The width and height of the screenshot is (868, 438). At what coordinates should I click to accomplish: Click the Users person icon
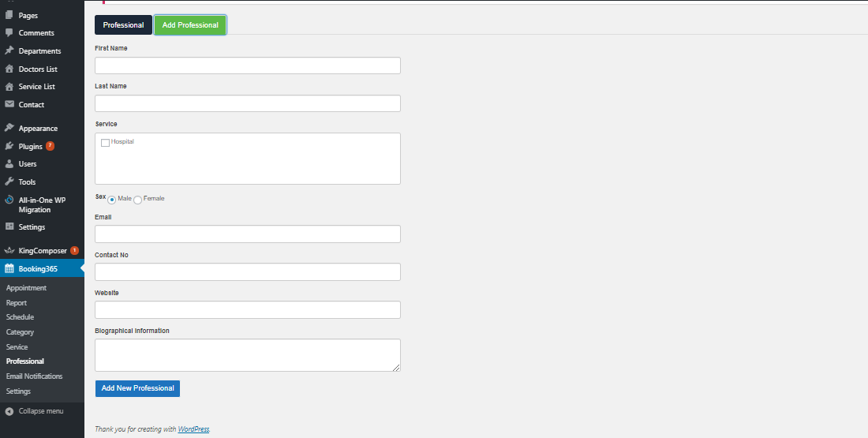click(x=9, y=164)
